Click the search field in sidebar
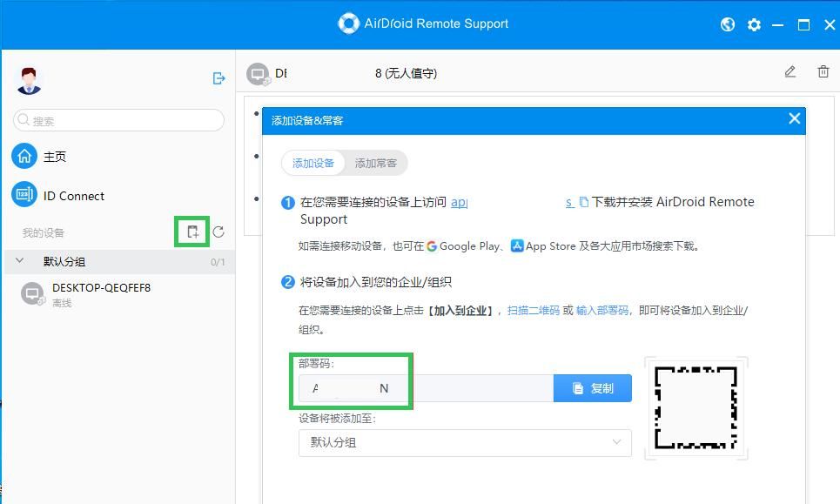840x504 pixels. point(118,120)
